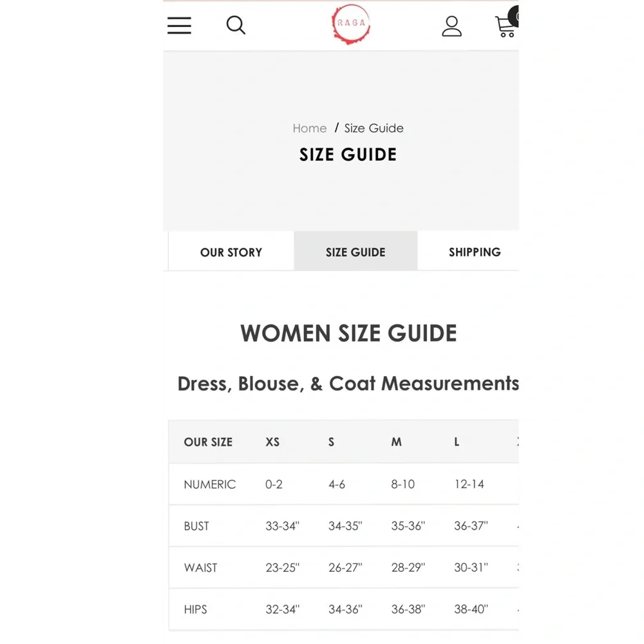The height and width of the screenshot is (644, 644).
Task: Go to Home via breadcrumb
Action: click(x=309, y=128)
